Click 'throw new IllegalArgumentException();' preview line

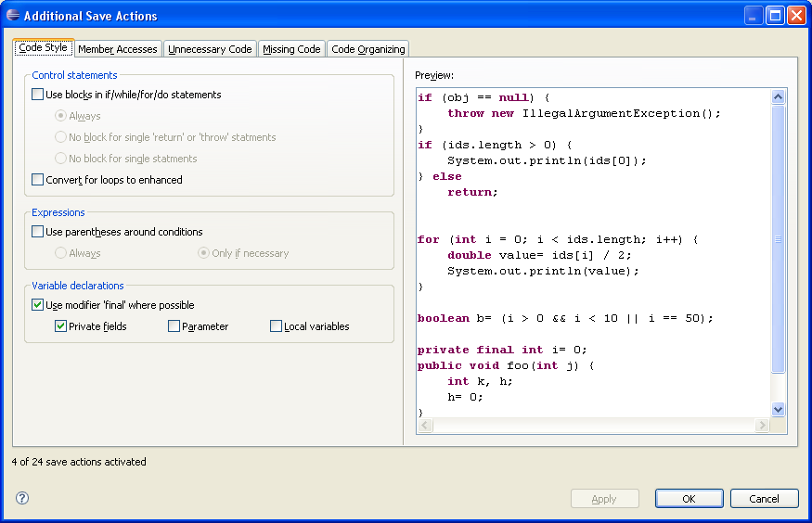coord(584,113)
